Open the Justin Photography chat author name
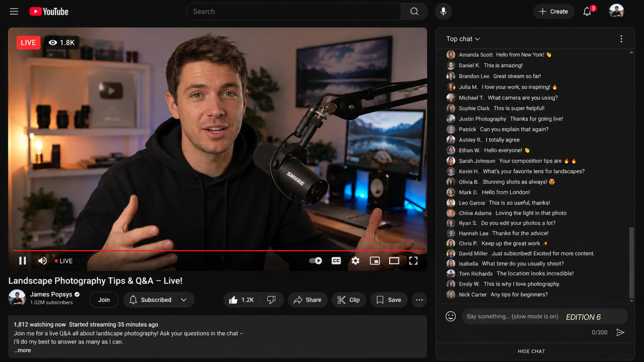 coord(482,119)
